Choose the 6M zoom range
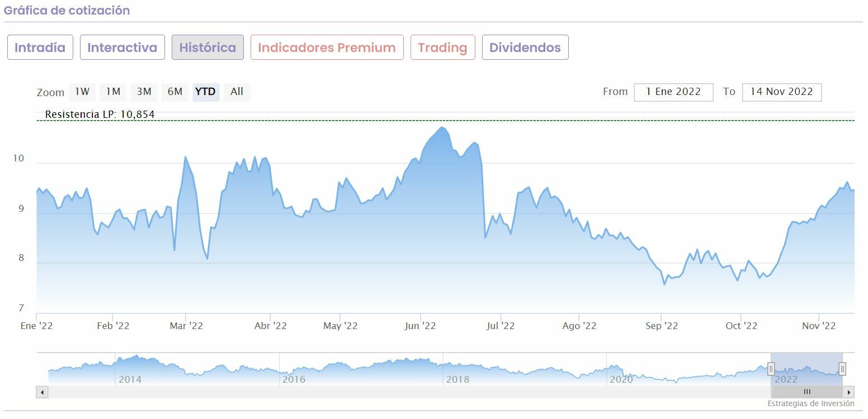This screenshot has height=419, width=868. [x=175, y=92]
